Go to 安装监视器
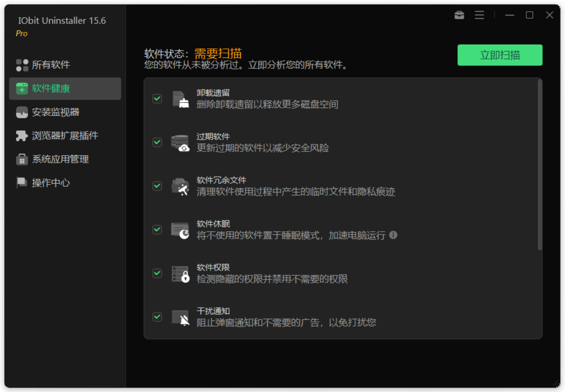 coord(65,112)
